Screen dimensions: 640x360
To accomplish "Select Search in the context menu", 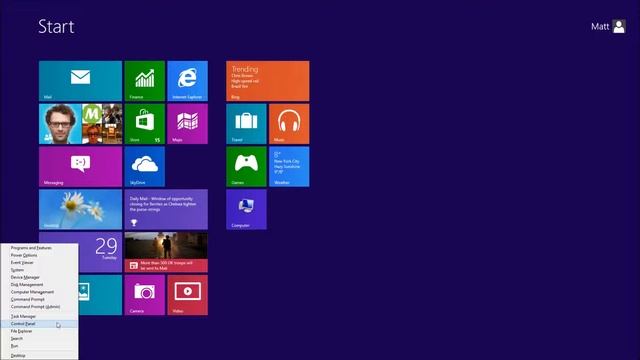I will tap(39, 338).
